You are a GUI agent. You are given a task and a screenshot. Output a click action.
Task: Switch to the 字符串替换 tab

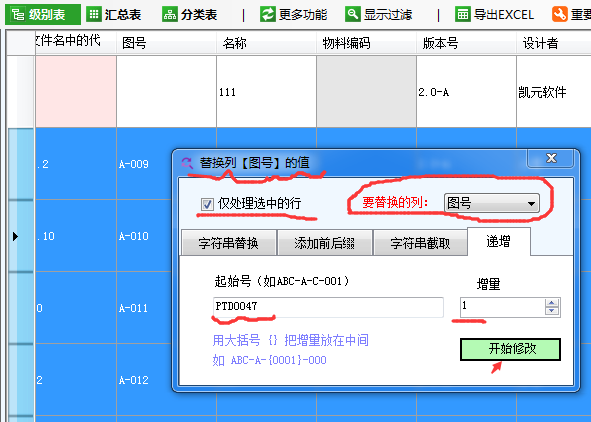[229, 243]
